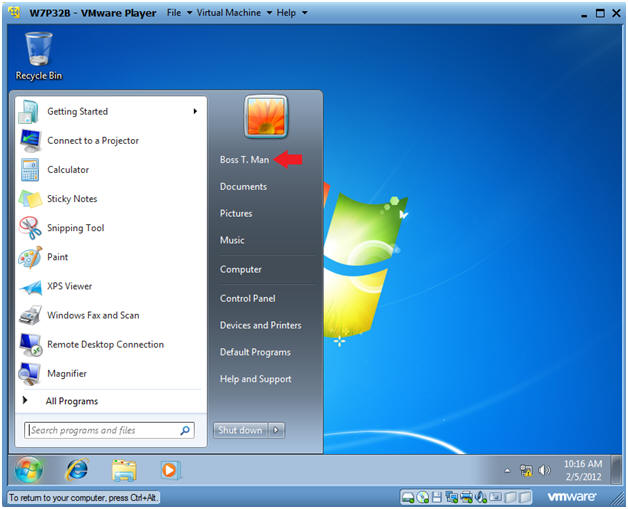Open Sticky Notes via its icon
The width and height of the screenshot is (628, 509).
click(30, 199)
